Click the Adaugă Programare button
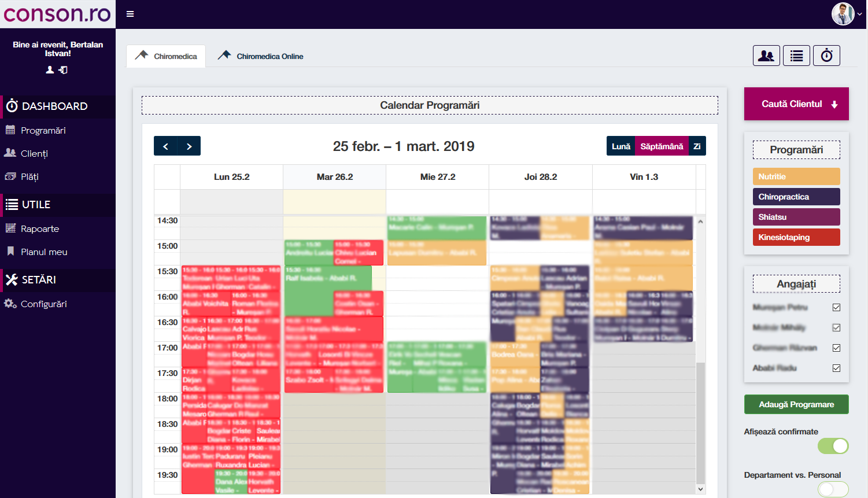Screen dimensions: 868x498 [x=796, y=404]
